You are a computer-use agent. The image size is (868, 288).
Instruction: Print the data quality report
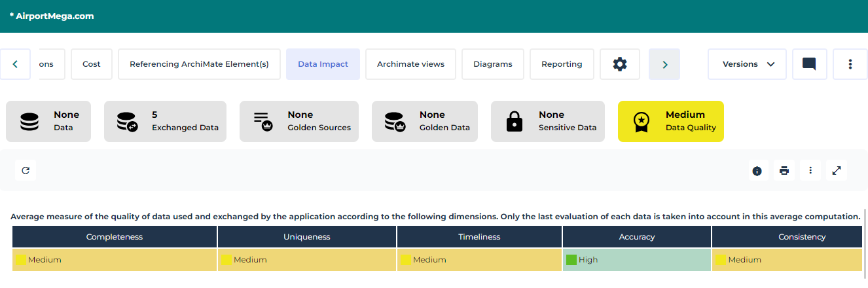(784, 171)
